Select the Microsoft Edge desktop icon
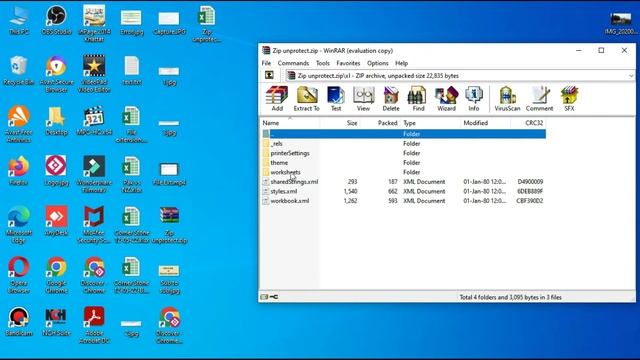The image size is (640, 360). coord(18,225)
